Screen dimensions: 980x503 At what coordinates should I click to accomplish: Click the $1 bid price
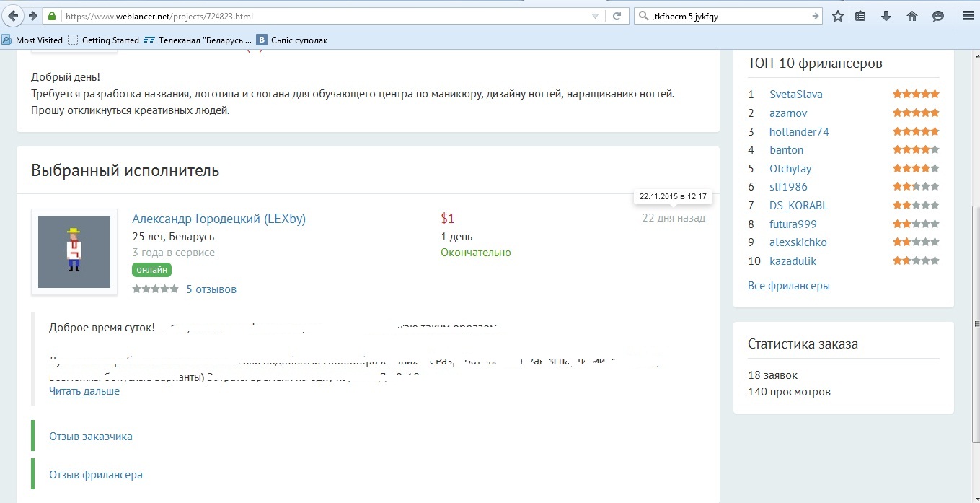[x=448, y=219]
